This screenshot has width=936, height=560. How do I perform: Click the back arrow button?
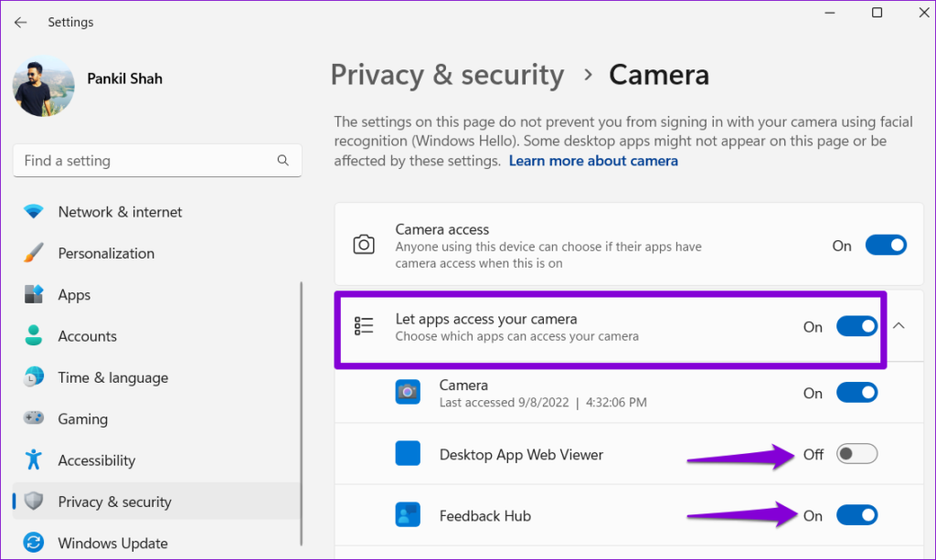pos(20,22)
